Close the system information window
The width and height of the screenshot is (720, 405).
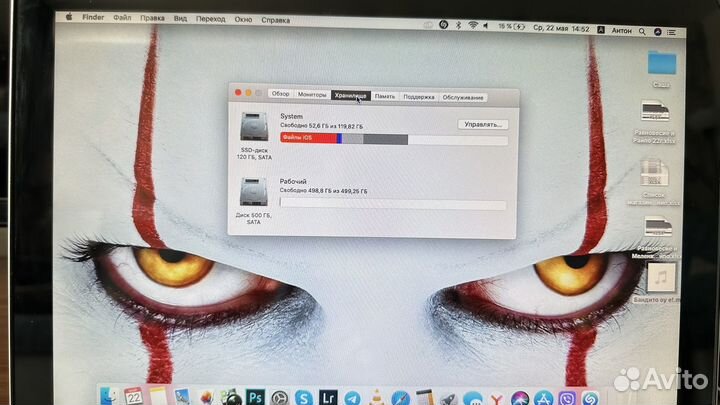click(x=238, y=92)
